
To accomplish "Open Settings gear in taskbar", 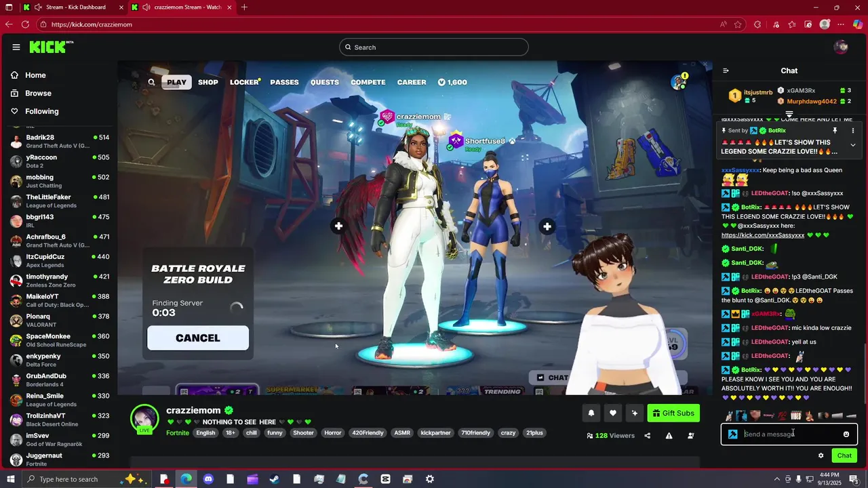I will [430, 479].
